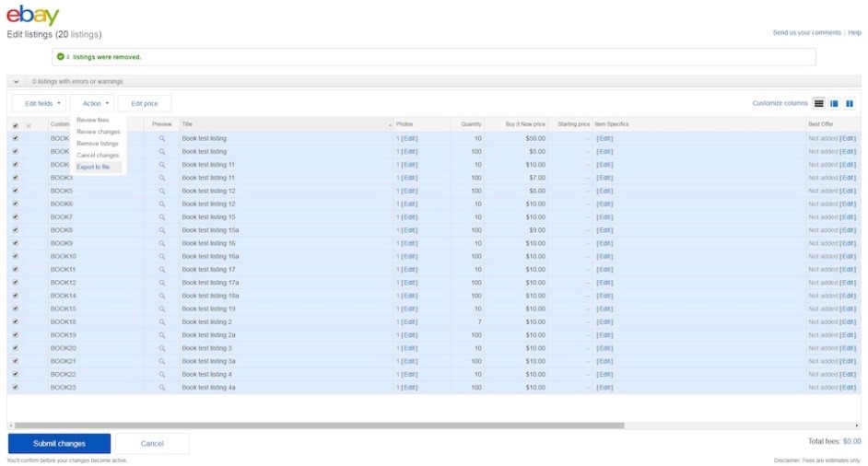This screenshot has width=868, height=466.
Task: Sort by the Title column header
Action: [x=187, y=124]
